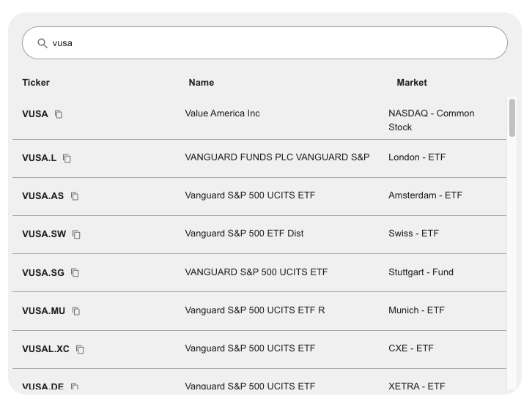Click the Market column header
The width and height of the screenshot is (532, 407).
(412, 83)
